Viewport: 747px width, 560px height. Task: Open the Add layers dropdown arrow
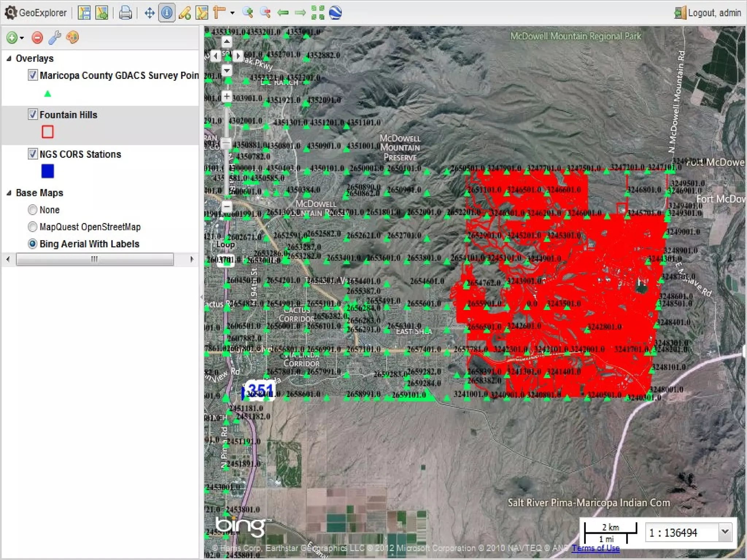(22, 38)
